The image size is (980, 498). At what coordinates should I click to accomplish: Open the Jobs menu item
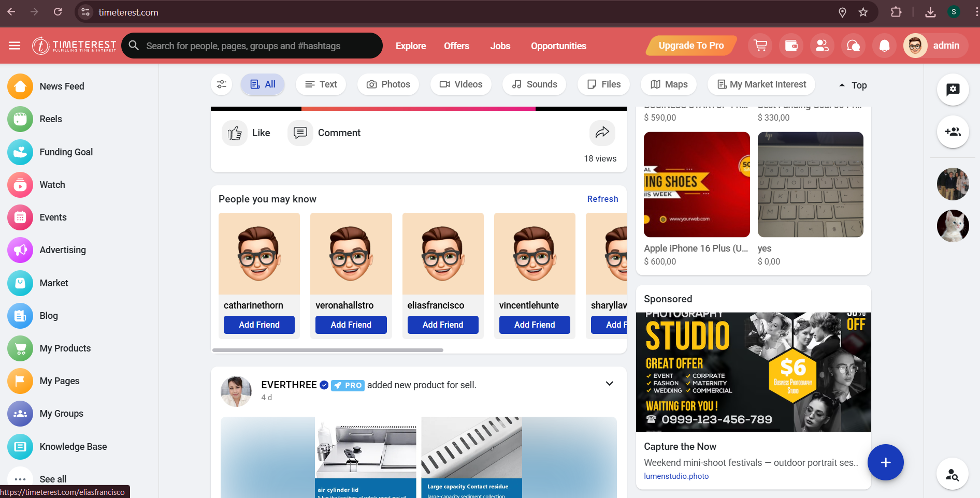(500, 46)
